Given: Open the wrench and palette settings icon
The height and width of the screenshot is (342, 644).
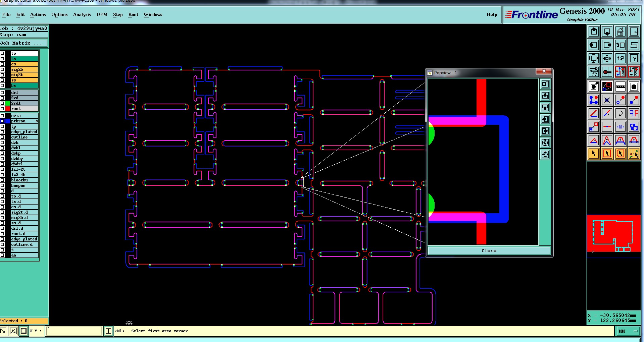Looking at the screenshot, I should coord(594,72).
